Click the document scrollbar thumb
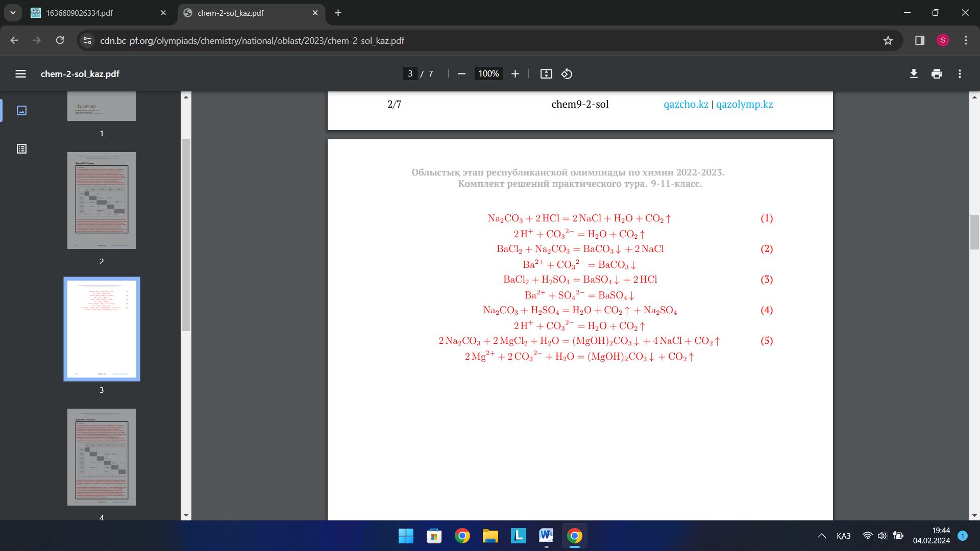The height and width of the screenshot is (551, 980). coord(974,232)
